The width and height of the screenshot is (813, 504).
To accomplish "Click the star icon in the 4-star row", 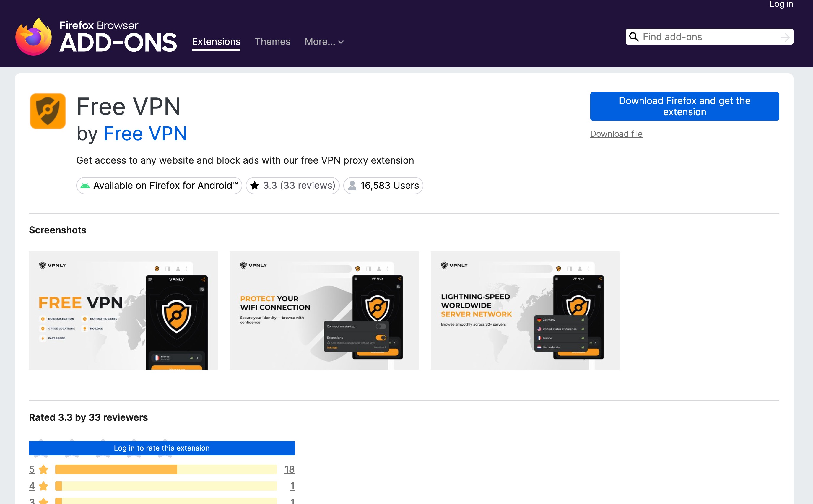I will [x=43, y=486].
